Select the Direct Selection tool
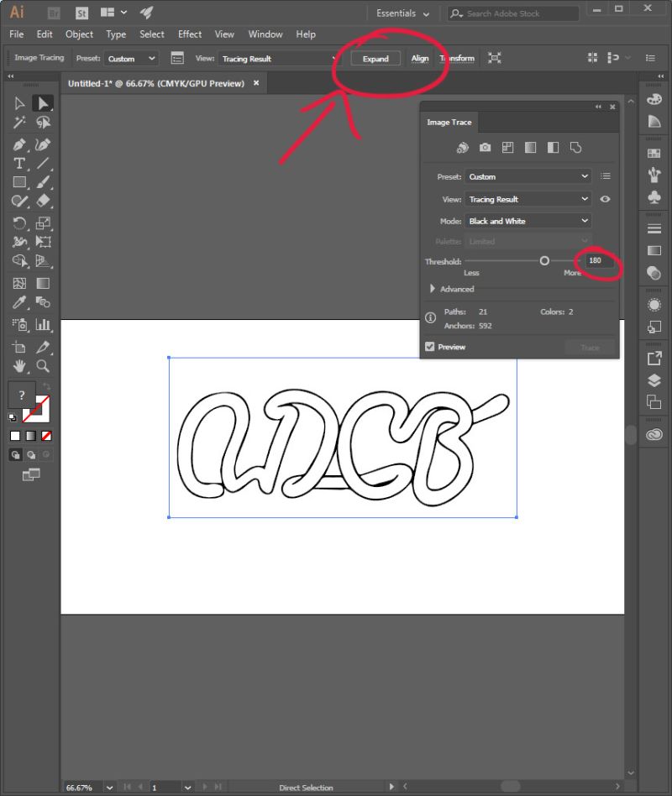 point(44,104)
